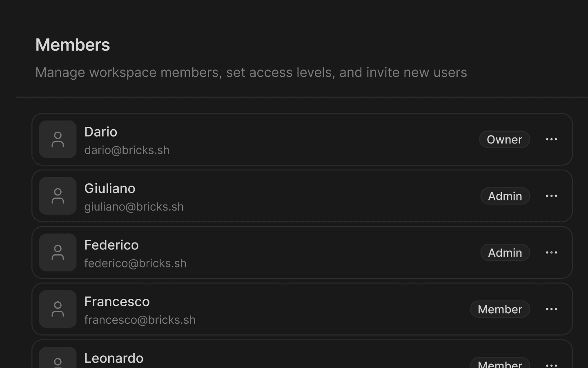Open the three-dot menu for Dario
The image size is (588, 368).
[551, 139]
